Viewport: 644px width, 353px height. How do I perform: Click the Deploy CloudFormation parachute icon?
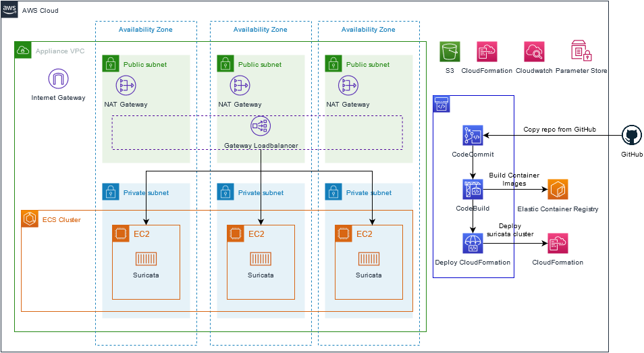click(x=473, y=244)
